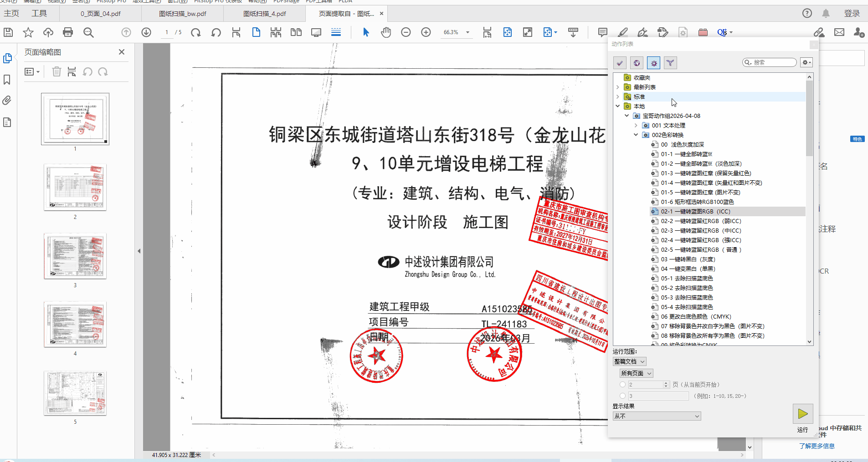Open the '从不' display results dropdown
This screenshot has width=868, height=462.
656,416
